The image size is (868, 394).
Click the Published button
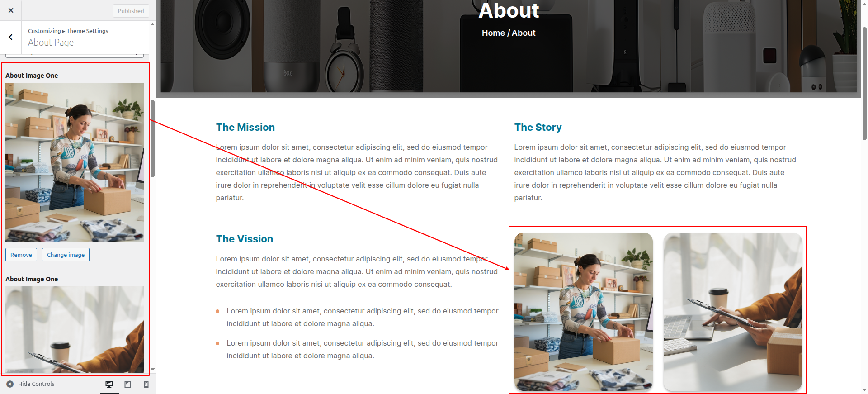tap(131, 11)
